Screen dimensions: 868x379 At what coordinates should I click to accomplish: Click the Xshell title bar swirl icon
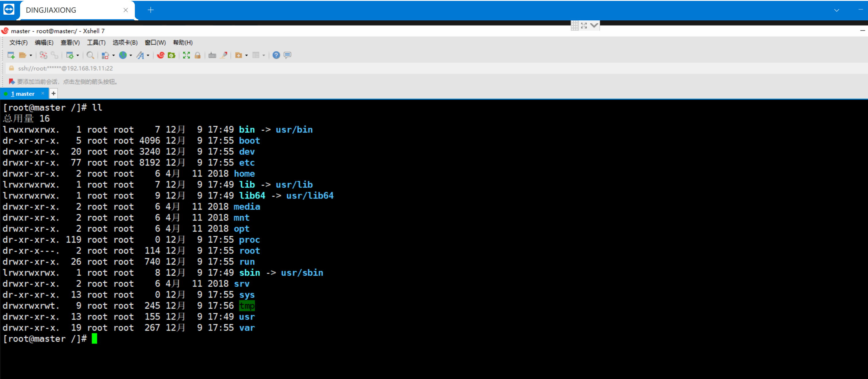coord(5,31)
